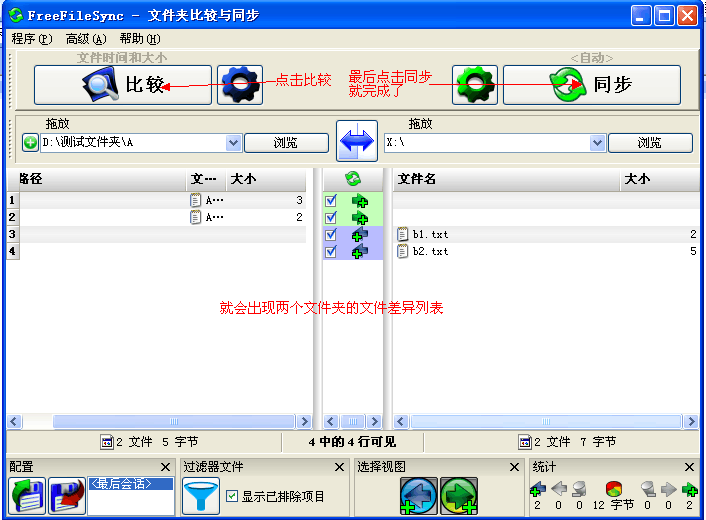Click right list scroll-right arrow
706x520 pixels.
(691, 421)
